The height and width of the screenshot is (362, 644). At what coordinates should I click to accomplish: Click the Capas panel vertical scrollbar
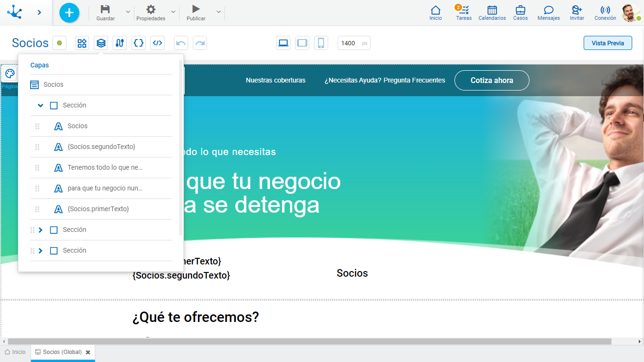(181, 148)
